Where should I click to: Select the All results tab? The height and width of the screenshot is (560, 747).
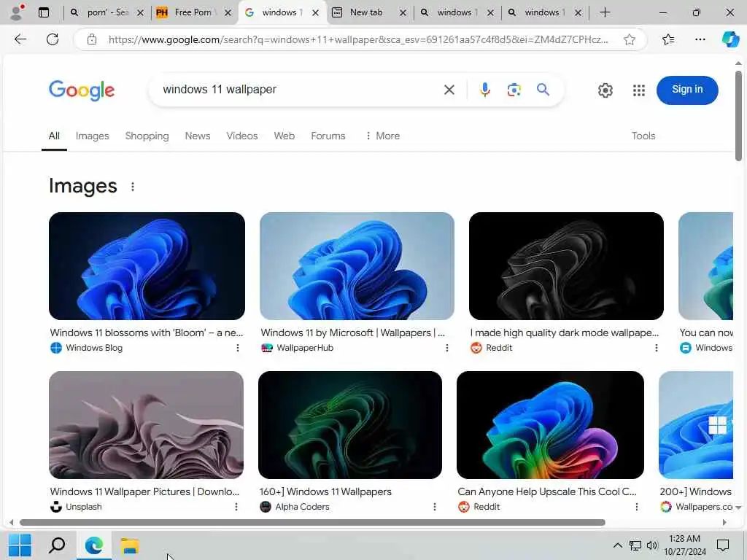pyautogui.click(x=54, y=136)
